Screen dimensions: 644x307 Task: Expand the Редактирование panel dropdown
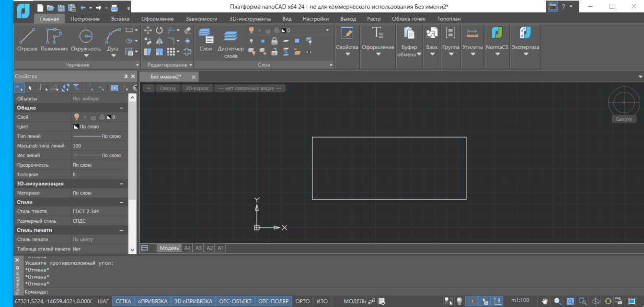point(191,65)
